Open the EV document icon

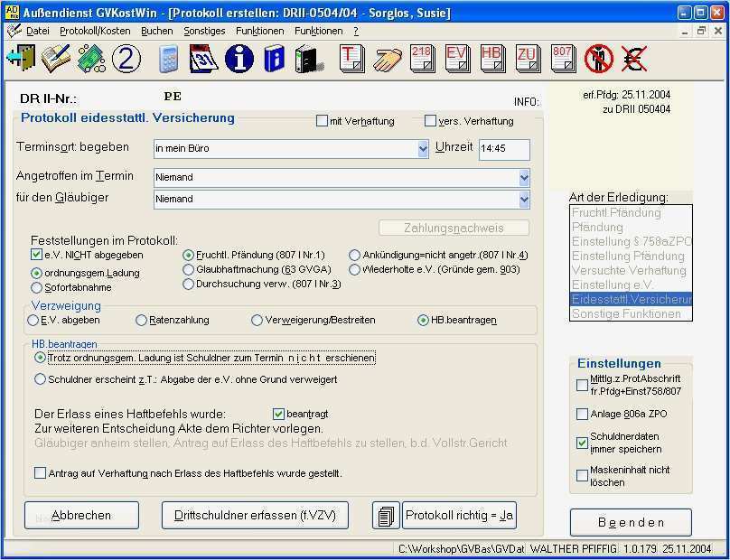pos(458,59)
